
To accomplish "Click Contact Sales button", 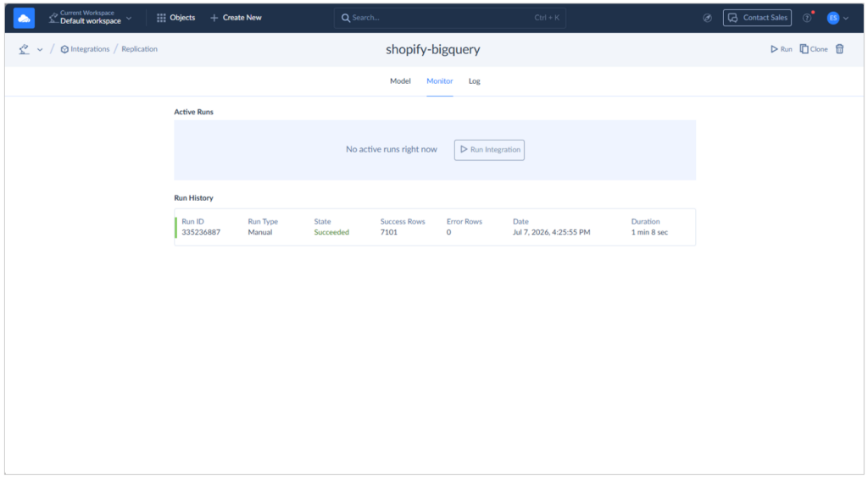I will pyautogui.click(x=757, y=18).
